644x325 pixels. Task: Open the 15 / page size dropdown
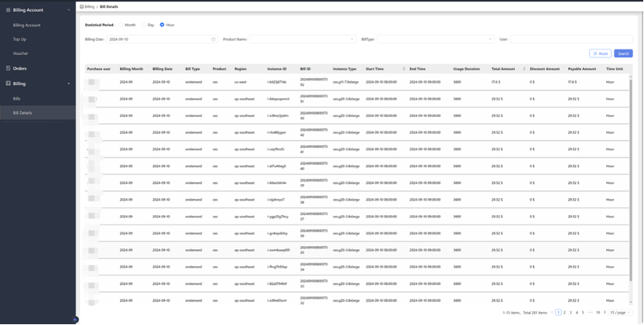(621, 313)
